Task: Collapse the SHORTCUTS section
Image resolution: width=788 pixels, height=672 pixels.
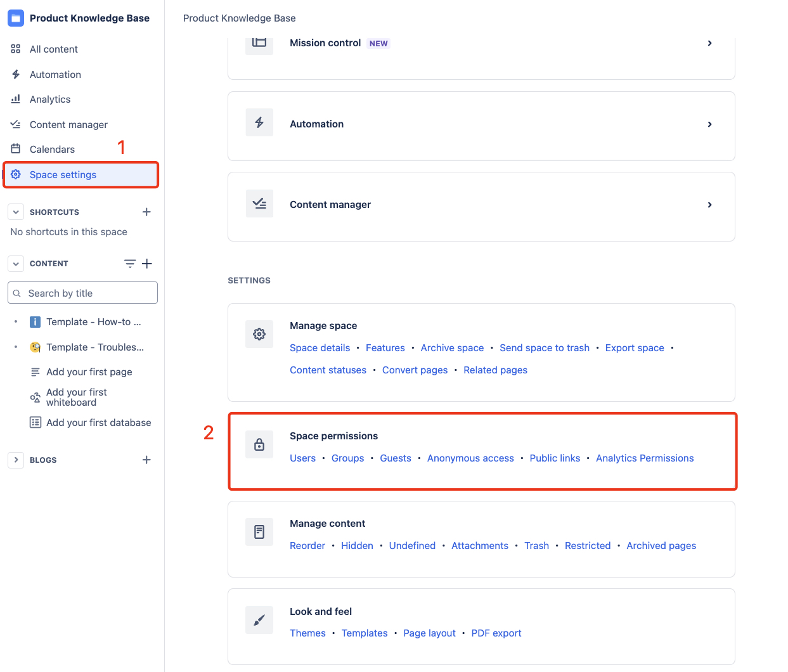Action: tap(15, 212)
